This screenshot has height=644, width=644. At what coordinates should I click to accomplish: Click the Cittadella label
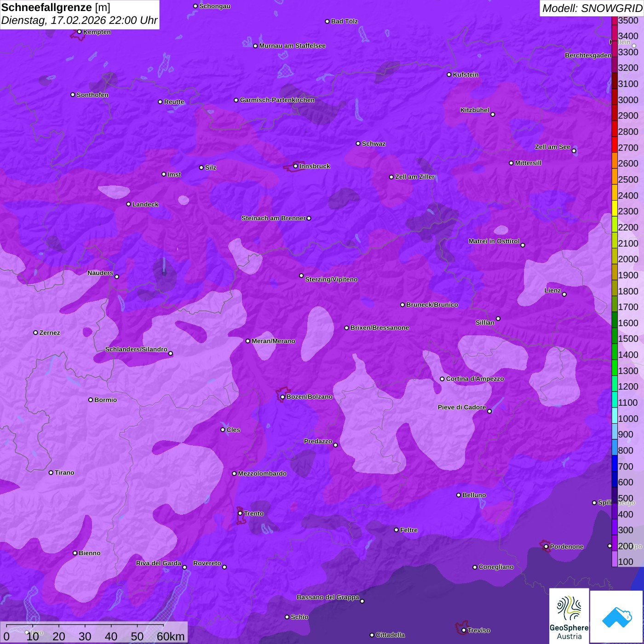point(390,635)
